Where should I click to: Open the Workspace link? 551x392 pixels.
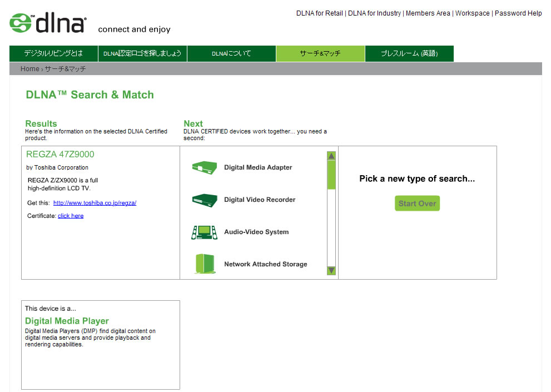472,13
